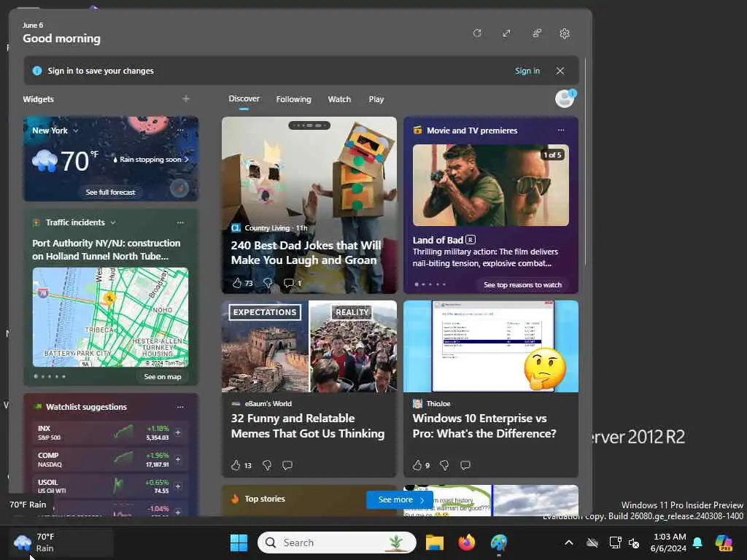Image resolution: width=747 pixels, height=560 pixels.
Task: Open Paint app on the taskbar
Action: (499, 542)
